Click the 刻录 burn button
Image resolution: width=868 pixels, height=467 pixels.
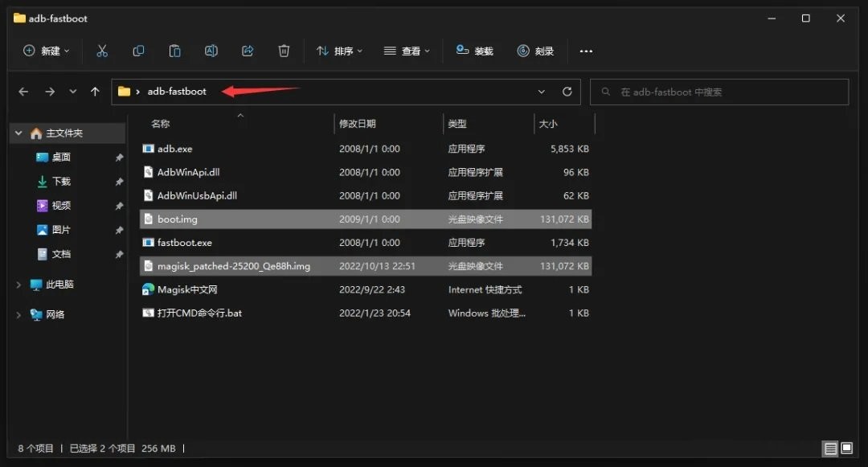click(535, 51)
